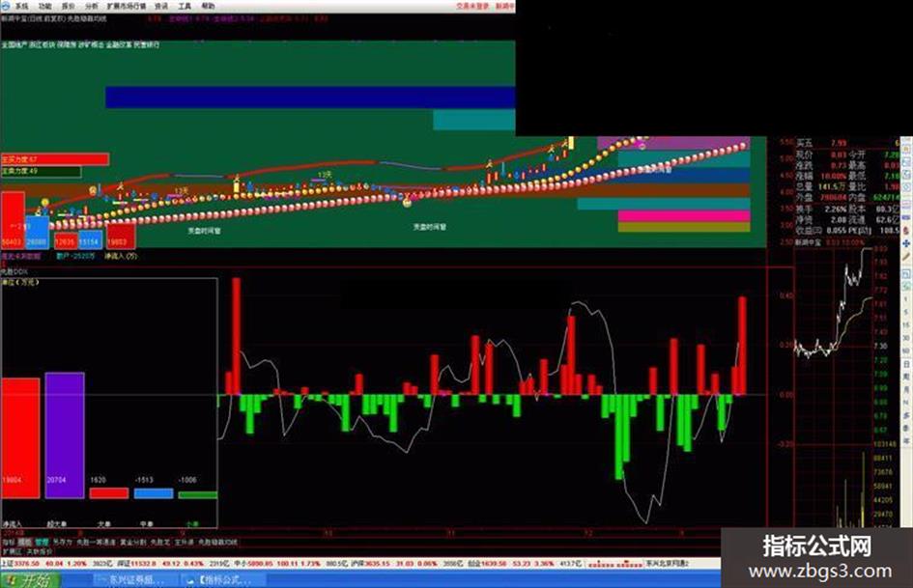Click the 交易未登录 login link

pyautogui.click(x=472, y=6)
